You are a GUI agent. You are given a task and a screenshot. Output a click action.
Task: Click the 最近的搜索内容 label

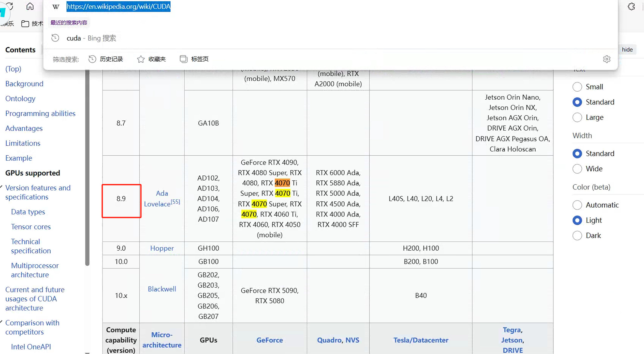(69, 23)
